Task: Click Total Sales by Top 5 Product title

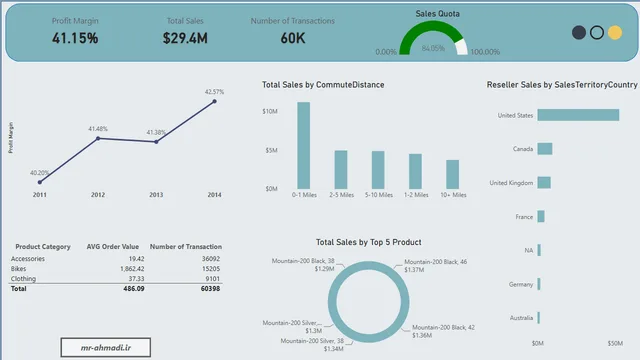Action: pyautogui.click(x=369, y=242)
